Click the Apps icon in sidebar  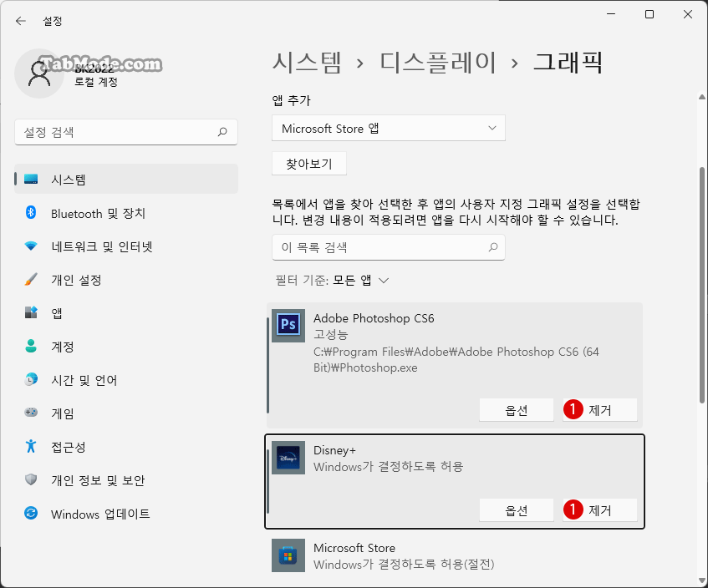[31, 312]
